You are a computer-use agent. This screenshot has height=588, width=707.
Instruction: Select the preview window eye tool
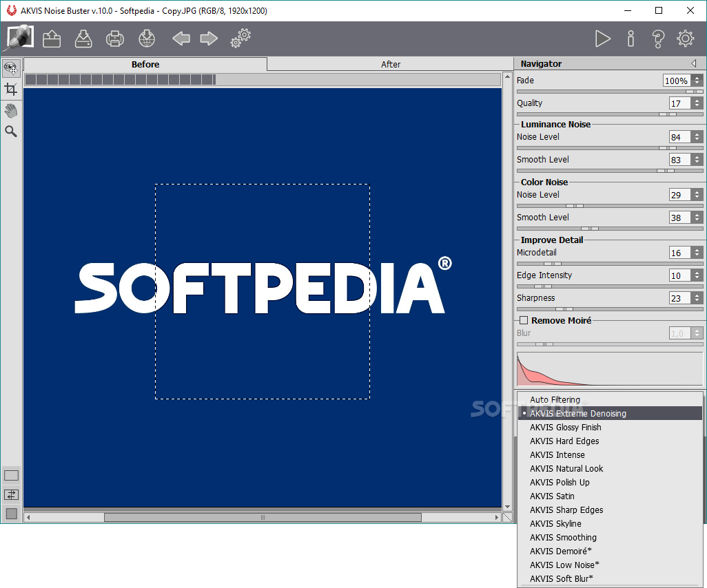[11, 68]
